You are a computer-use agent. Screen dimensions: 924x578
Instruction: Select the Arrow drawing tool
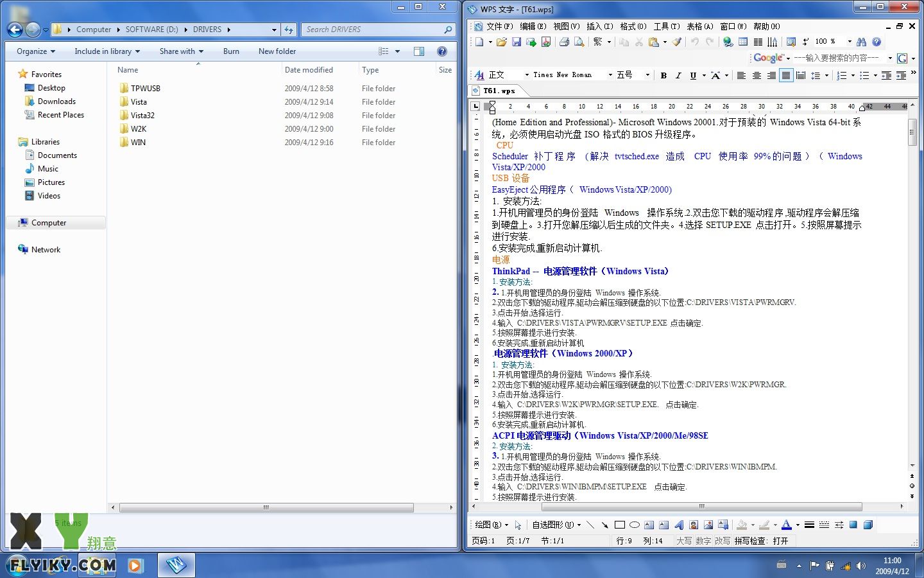(x=604, y=525)
